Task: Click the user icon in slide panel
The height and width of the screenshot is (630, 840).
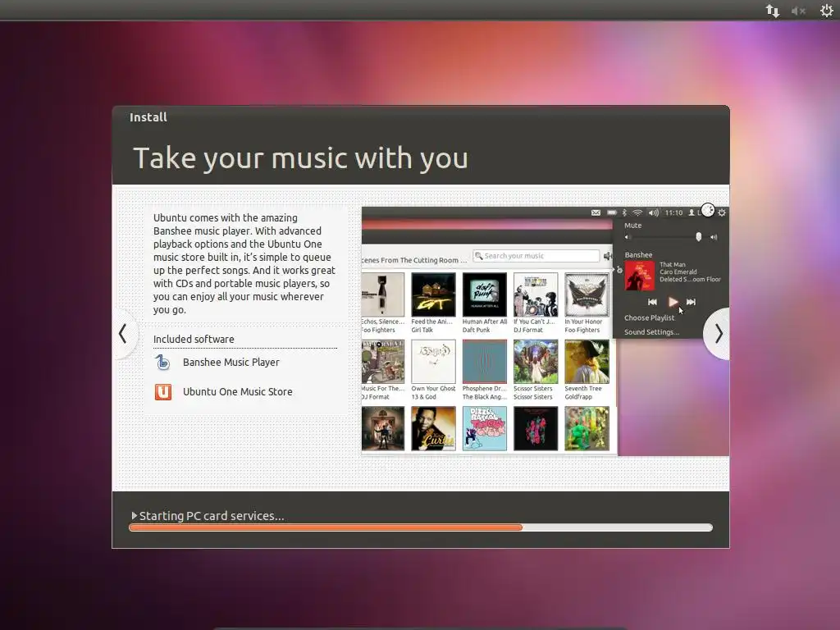Action: click(x=692, y=212)
